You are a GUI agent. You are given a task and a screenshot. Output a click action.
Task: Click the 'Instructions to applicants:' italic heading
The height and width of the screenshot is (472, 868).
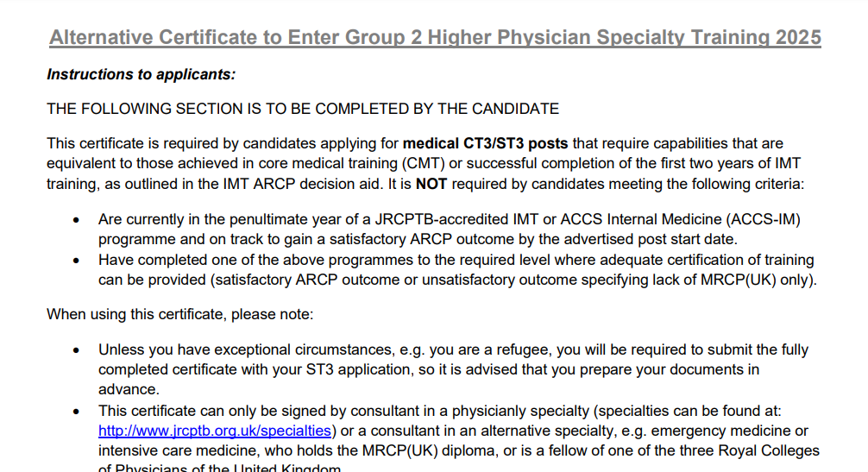[x=142, y=74]
